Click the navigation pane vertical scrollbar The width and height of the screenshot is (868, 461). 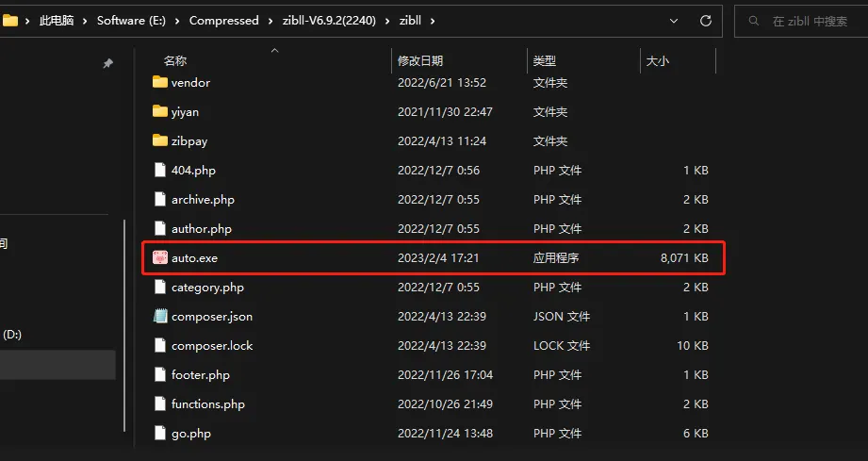coord(124,325)
